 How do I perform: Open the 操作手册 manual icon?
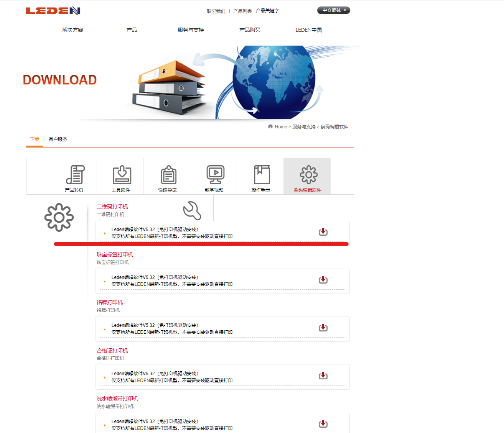[x=262, y=175]
